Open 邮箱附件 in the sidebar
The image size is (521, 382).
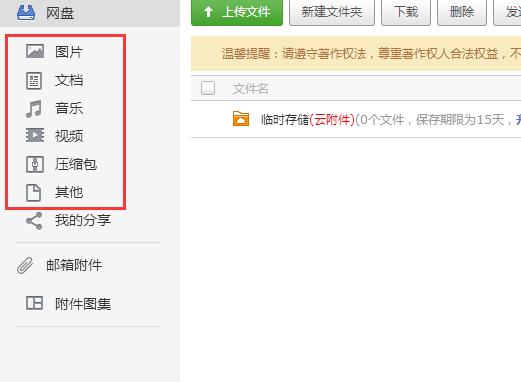pyautogui.click(x=74, y=265)
